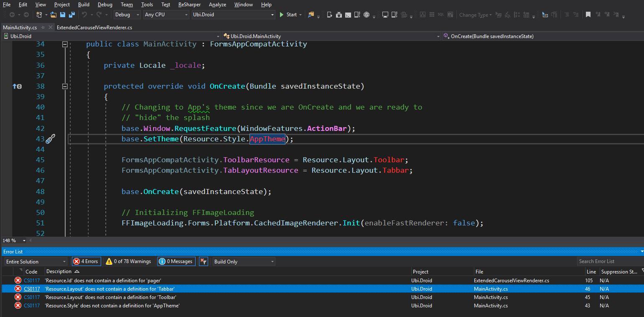Viewport: 644px width, 317px height.
Task: Click the New Project icon
Action: coord(39,15)
